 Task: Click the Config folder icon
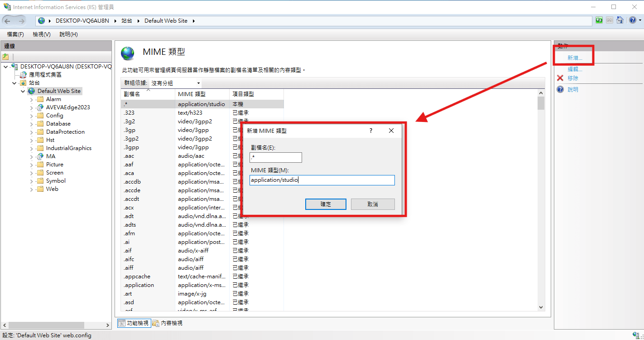40,116
